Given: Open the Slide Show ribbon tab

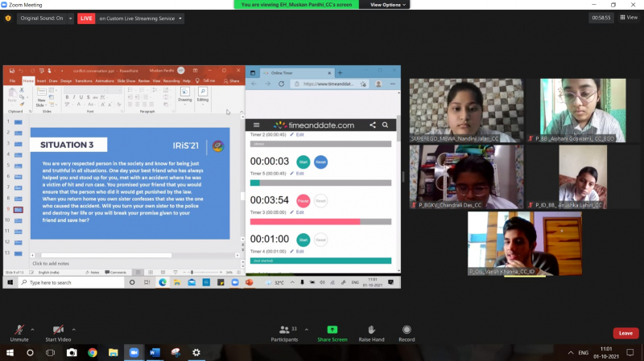Looking at the screenshot, I should 126,81.
